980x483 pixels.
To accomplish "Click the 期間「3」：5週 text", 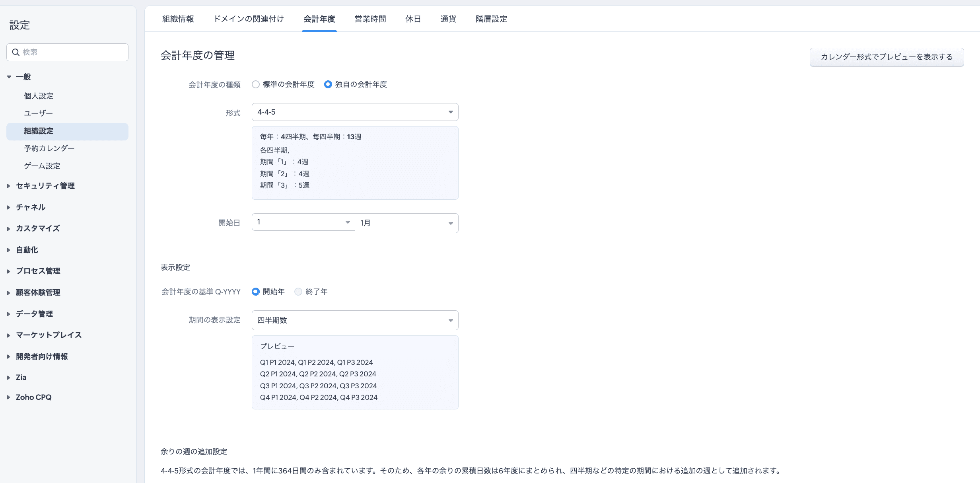I will [285, 185].
